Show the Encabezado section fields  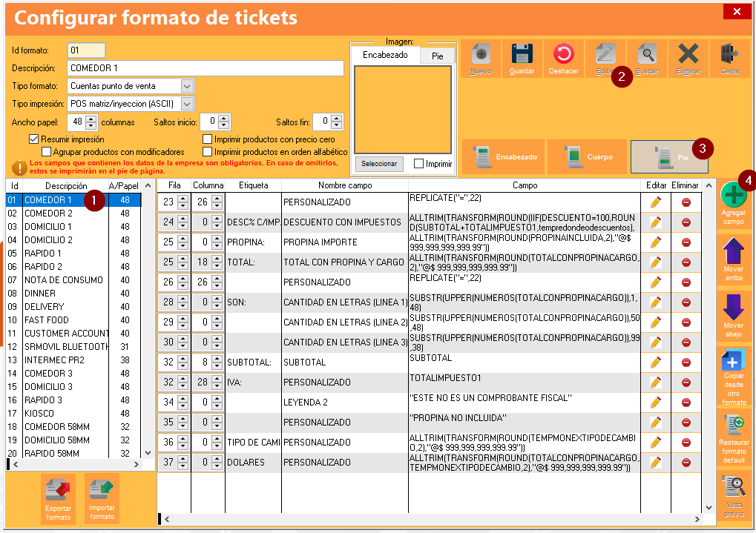point(503,156)
